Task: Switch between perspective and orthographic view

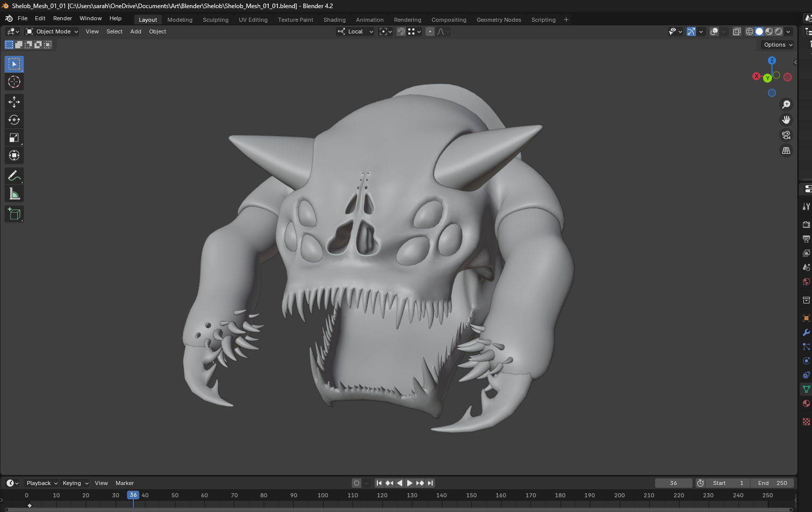Action: (786, 151)
